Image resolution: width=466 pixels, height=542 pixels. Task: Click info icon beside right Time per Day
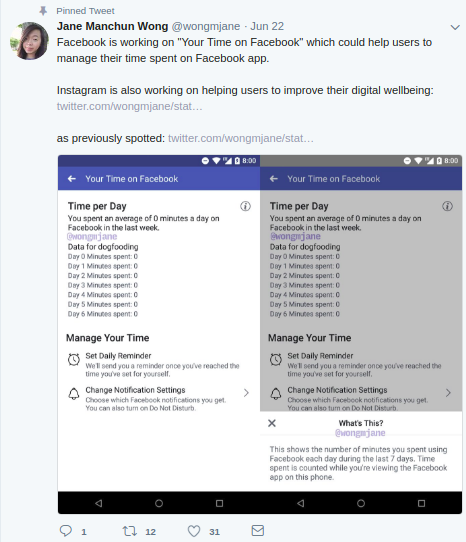[447, 206]
